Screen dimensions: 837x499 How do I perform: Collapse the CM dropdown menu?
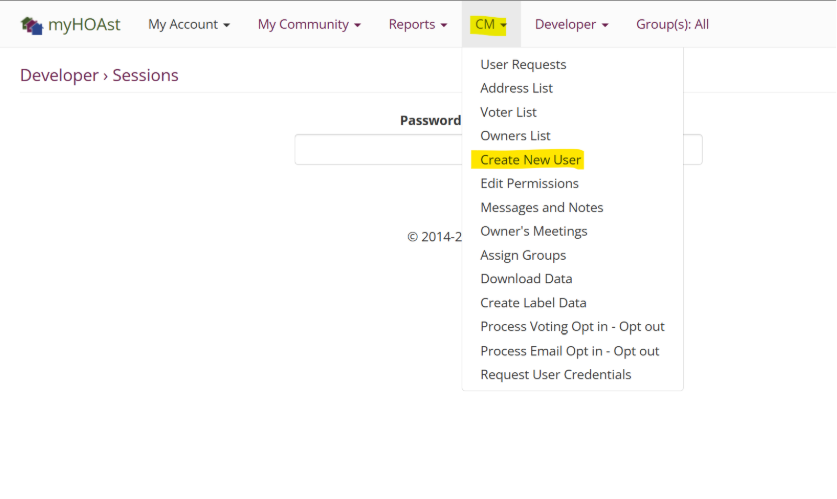491,24
